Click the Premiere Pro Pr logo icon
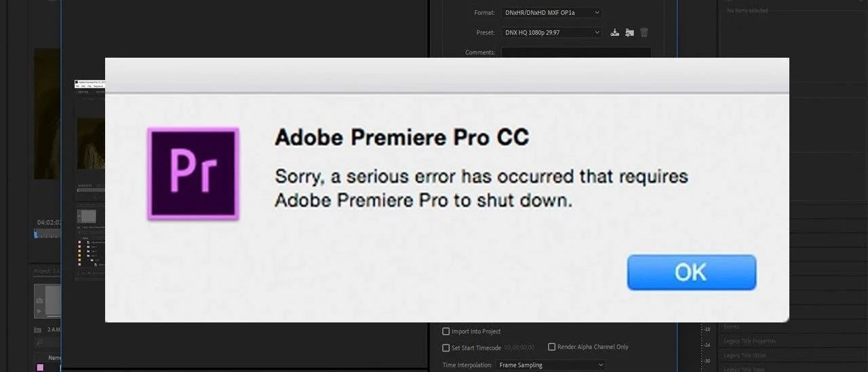868x372 pixels. 193,174
